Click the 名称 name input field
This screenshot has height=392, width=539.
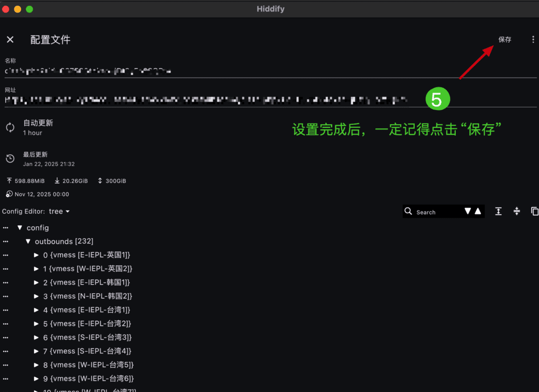[x=271, y=71]
